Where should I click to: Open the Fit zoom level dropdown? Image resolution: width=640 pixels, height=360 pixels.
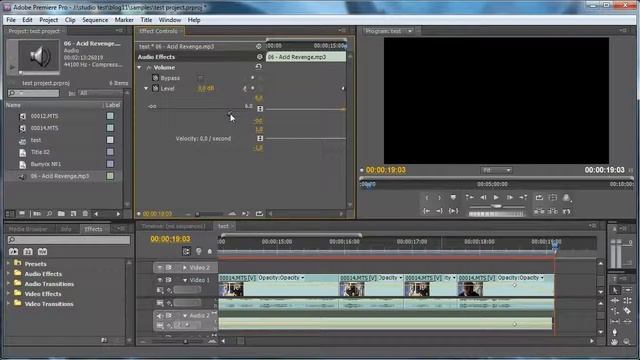click(496, 170)
